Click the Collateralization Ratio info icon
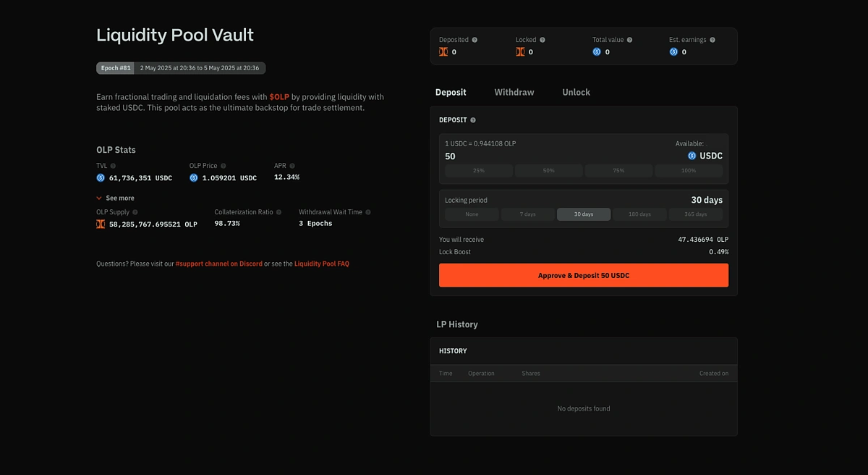 279,212
